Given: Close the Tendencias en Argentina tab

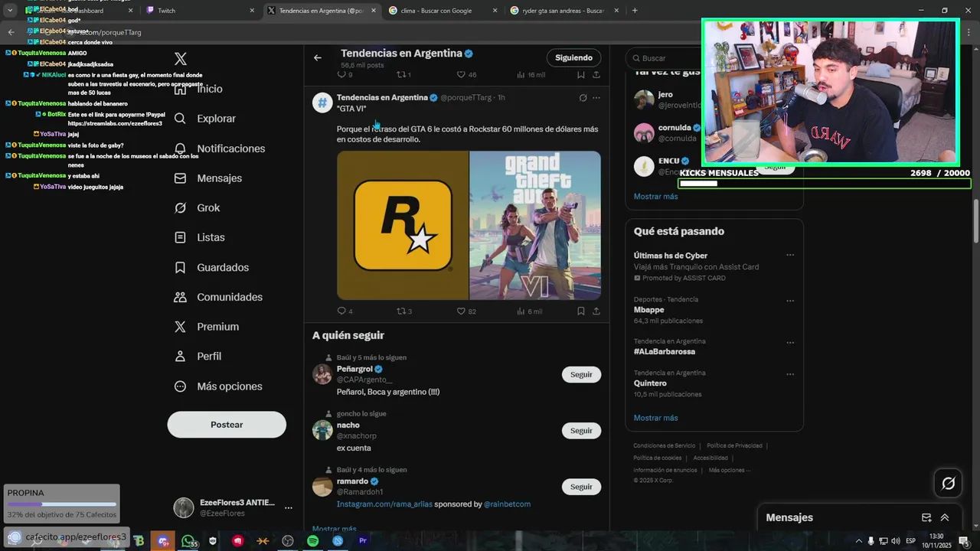Looking at the screenshot, I should (374, 11).
